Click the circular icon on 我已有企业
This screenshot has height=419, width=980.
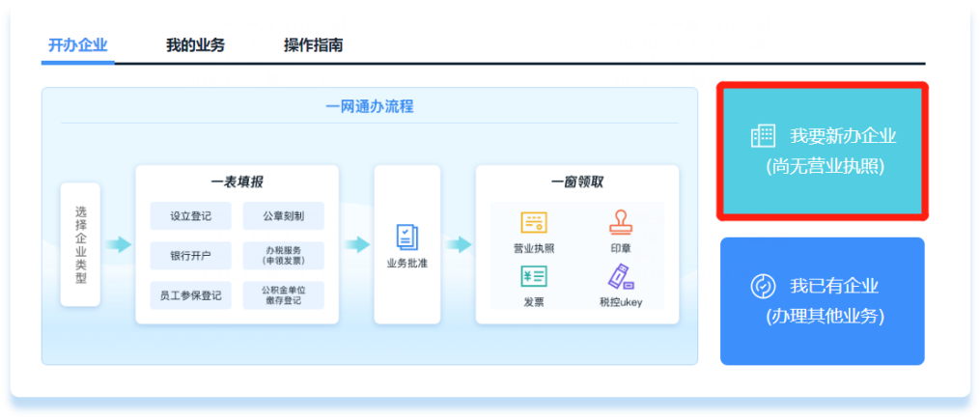[x=763, y=286]
